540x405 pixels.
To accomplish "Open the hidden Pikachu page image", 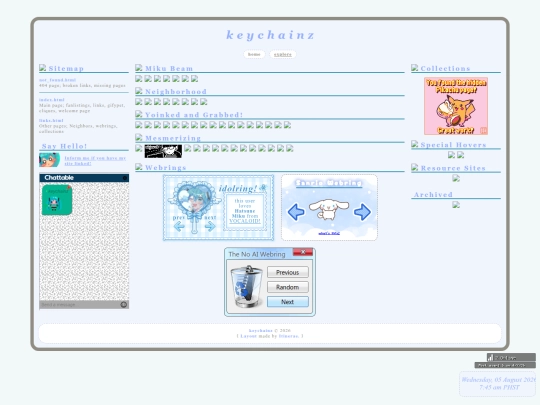I will (x=456, y=106).
